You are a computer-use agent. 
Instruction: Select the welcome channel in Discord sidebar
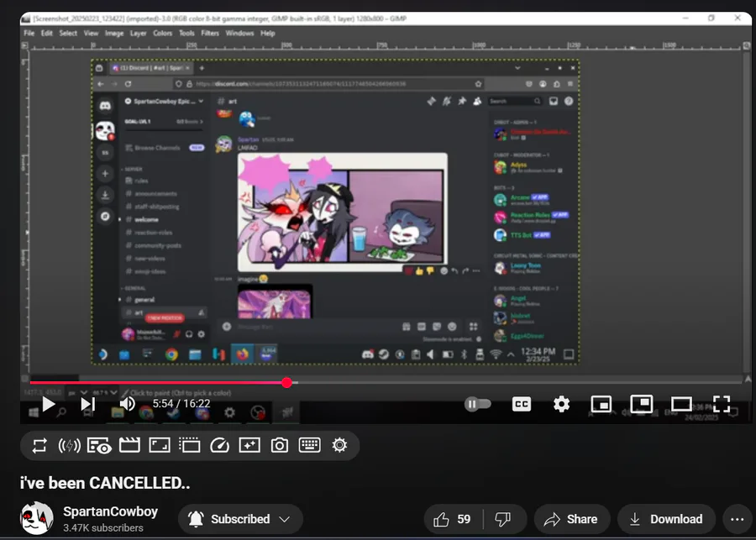(x=146, y=220)
